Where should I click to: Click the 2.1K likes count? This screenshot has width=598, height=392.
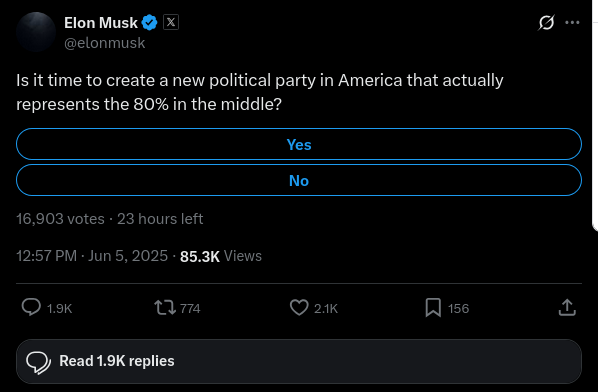click(x=326, y=308)
